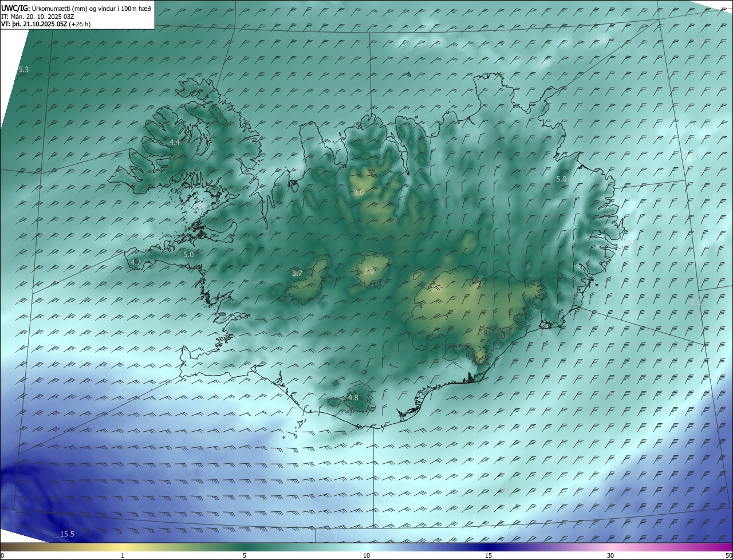Click the 30 tick on the color scale
Image resolution: width=733 pixels, height=560 pixels.
coord(610,555)
